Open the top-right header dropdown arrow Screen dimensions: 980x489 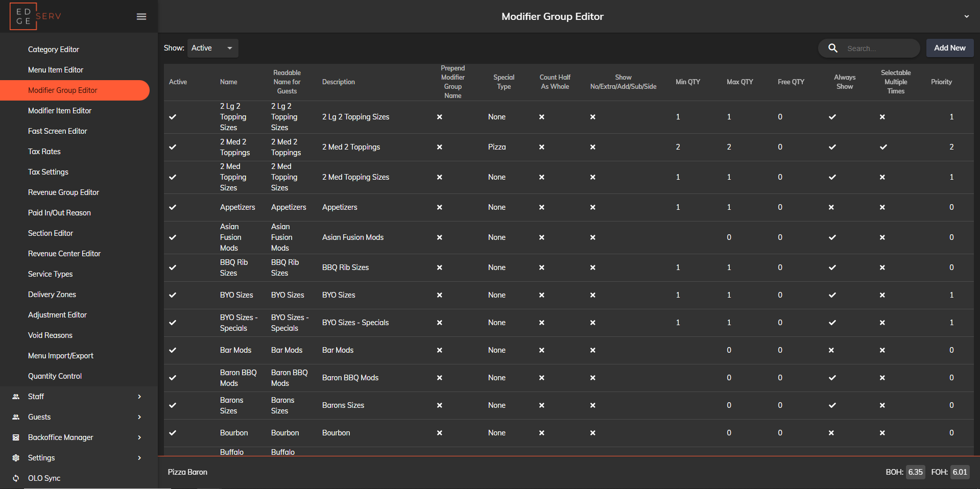(966, 16)
